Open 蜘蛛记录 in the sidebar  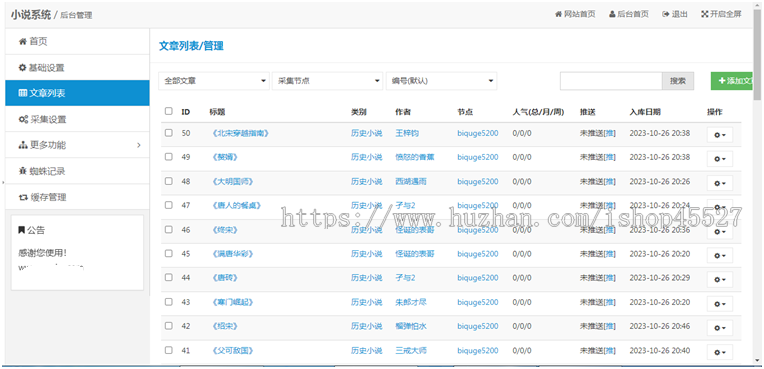77,171
